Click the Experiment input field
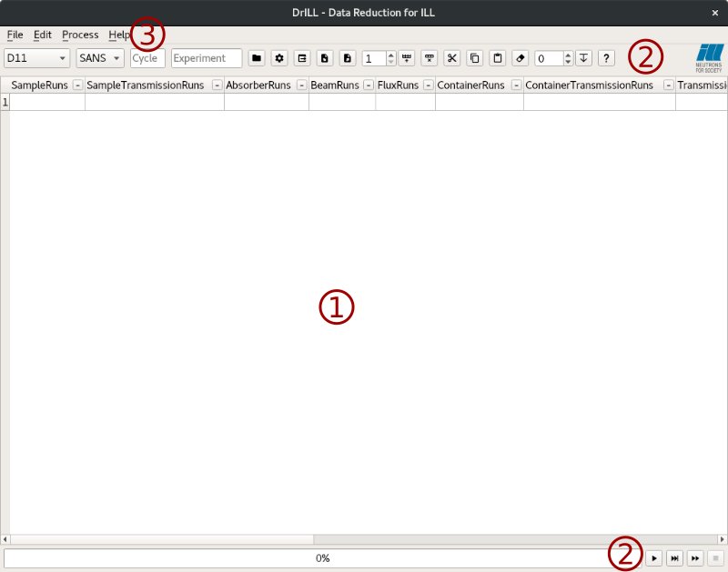 point(207,58)
